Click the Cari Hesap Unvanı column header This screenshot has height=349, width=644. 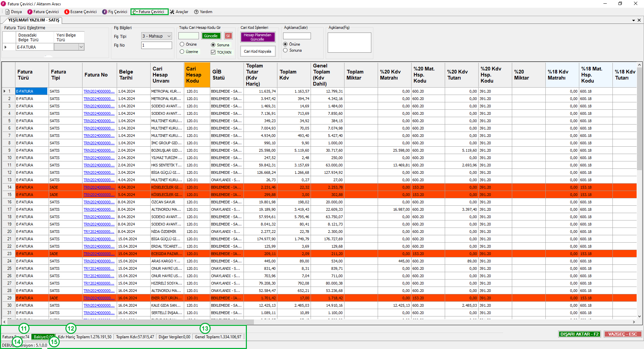coord(167,75)
